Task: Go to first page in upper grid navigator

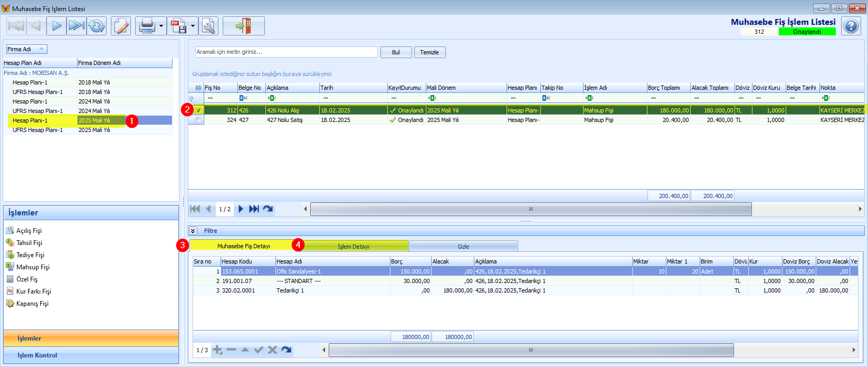Action: pos(195,209)
